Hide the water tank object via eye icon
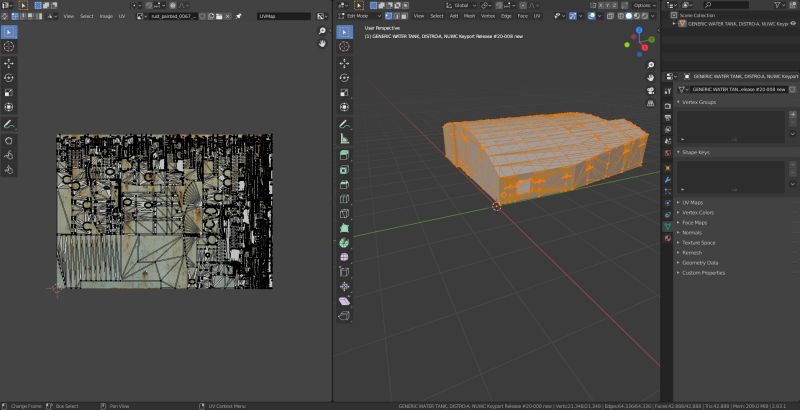 (792, 23)
